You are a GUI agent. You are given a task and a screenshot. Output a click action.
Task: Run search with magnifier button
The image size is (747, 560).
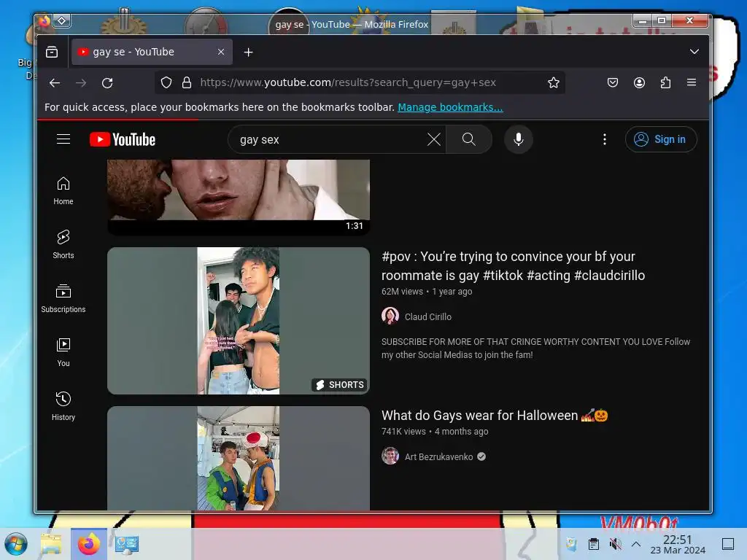pos(469,139)
